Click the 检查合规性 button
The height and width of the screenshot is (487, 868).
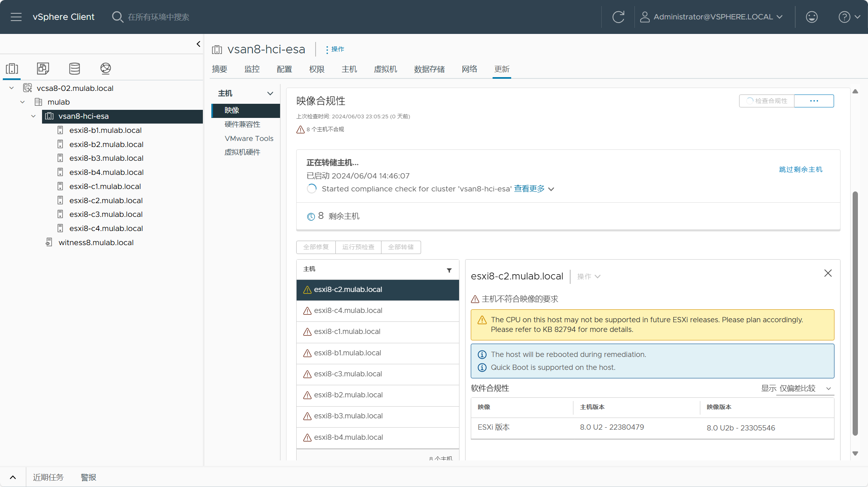click(767, 101)
